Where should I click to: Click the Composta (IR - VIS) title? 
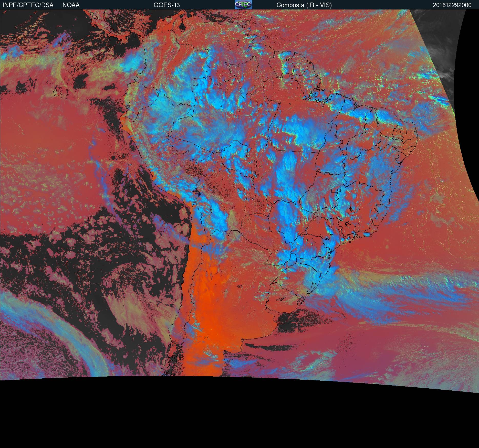click(304, 5)
